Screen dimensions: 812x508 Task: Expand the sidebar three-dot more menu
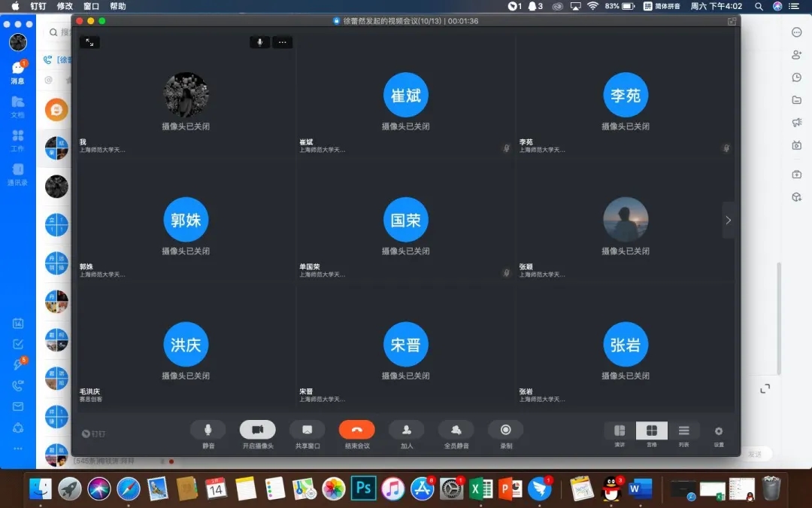pyautogui.click(x=17, y=449)
